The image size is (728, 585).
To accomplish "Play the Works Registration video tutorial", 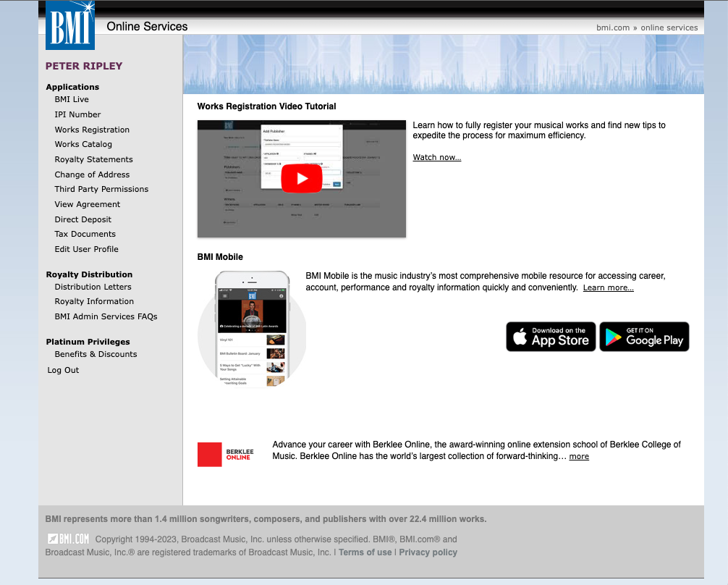I will pos(301,179).
